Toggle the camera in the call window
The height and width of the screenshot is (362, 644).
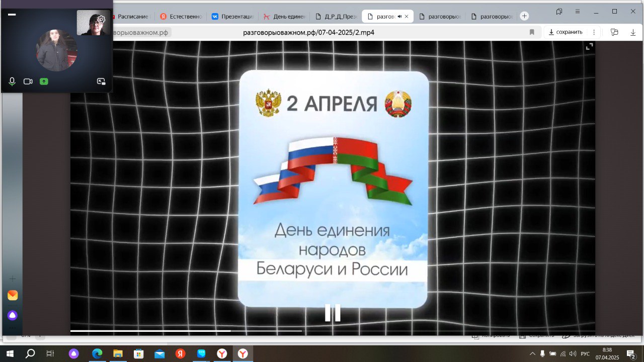(28, 81)
